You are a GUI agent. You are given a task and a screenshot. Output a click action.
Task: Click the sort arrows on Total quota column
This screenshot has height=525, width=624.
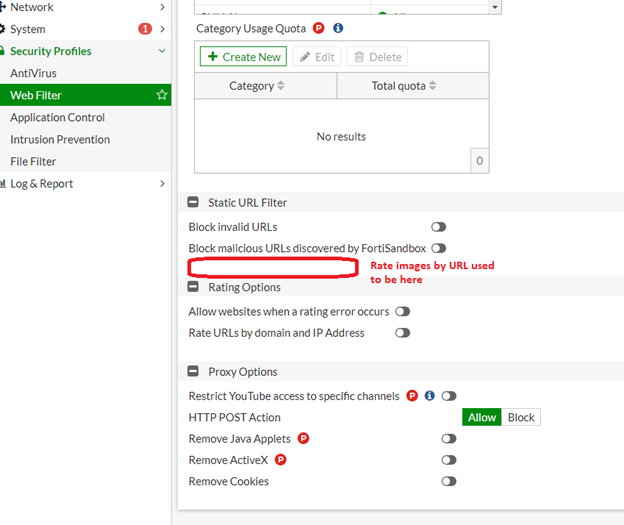(x=432, y=86)
